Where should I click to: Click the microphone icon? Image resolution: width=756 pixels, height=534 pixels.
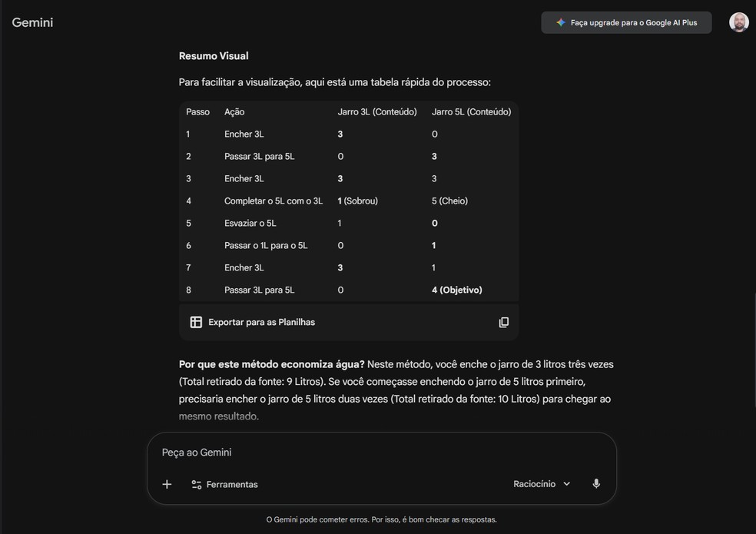click(596, 484)
